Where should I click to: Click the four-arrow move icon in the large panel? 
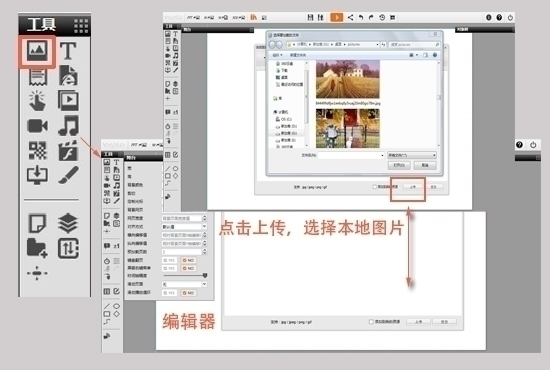click(x=37, y=273)
